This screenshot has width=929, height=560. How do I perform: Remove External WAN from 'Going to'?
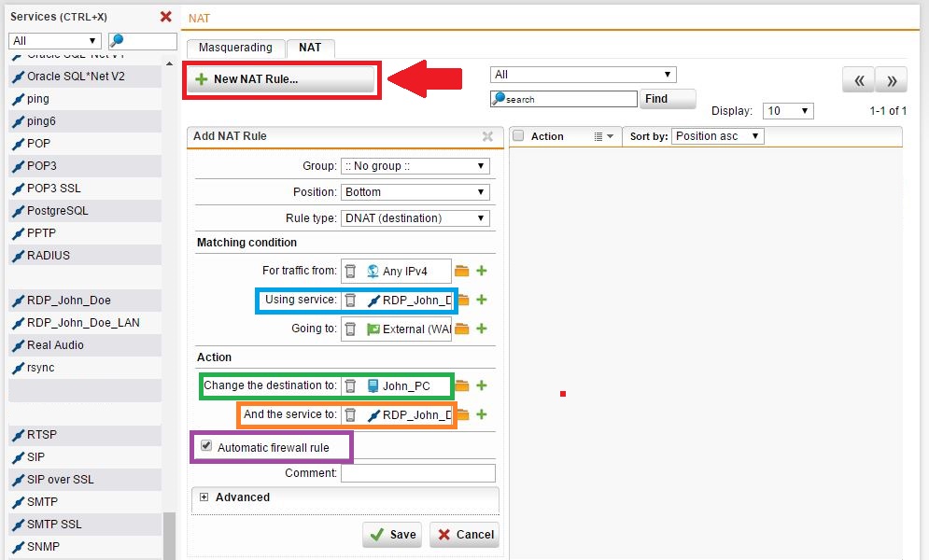tap(351, 329)
